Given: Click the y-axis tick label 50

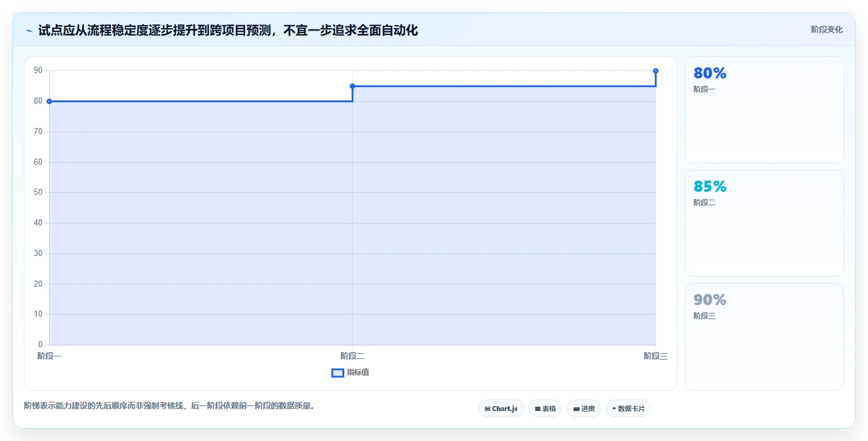Looking at the screenshot, I should pyautogui.click(x=38, y=192).
